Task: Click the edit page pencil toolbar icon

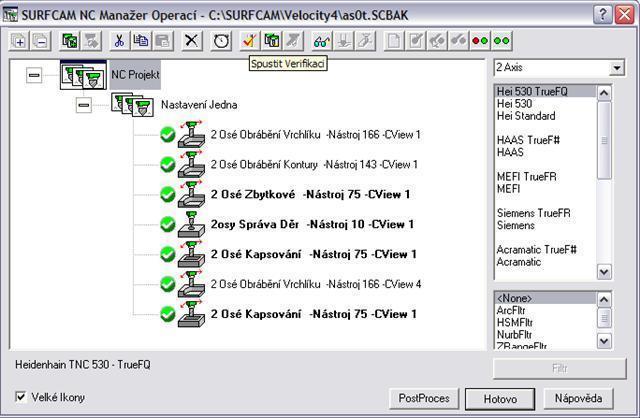Action: pyautogui.click(x=415, y=41)
